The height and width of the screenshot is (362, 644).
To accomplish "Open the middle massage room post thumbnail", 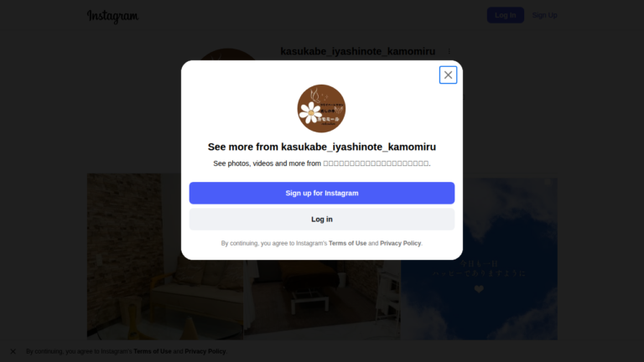I will [322, 300].
